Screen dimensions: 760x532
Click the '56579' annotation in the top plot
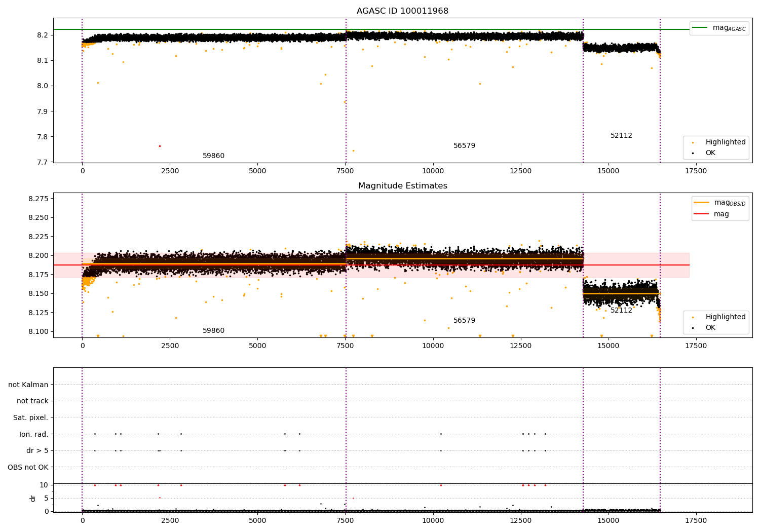click(464, 146)
